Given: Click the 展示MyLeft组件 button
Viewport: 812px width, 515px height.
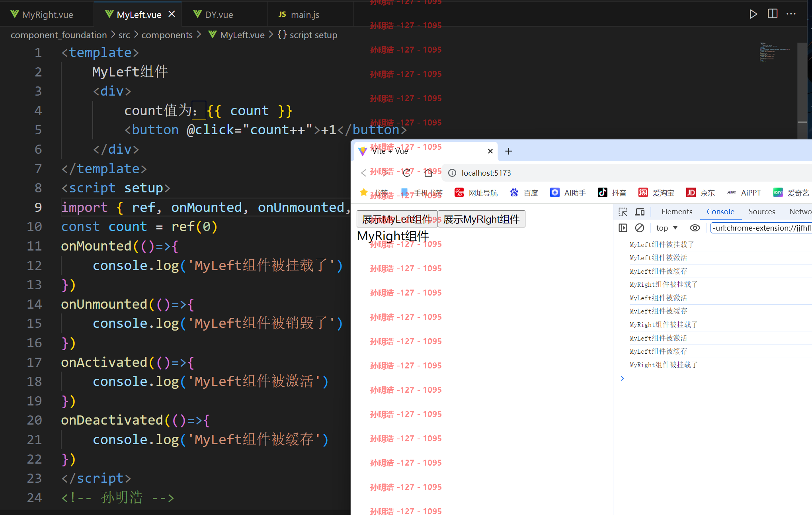Looking at the screenshot, I should tap(397, 219).
